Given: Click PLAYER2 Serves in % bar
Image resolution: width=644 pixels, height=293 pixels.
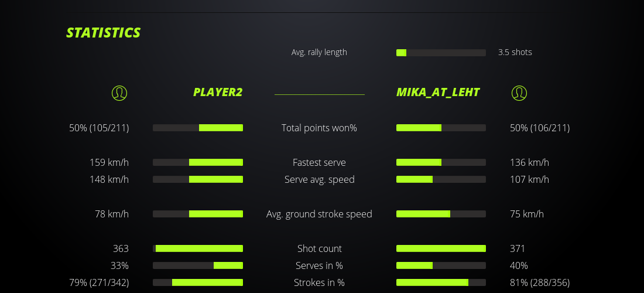Looking at the screenshot, I should point(198,265).
